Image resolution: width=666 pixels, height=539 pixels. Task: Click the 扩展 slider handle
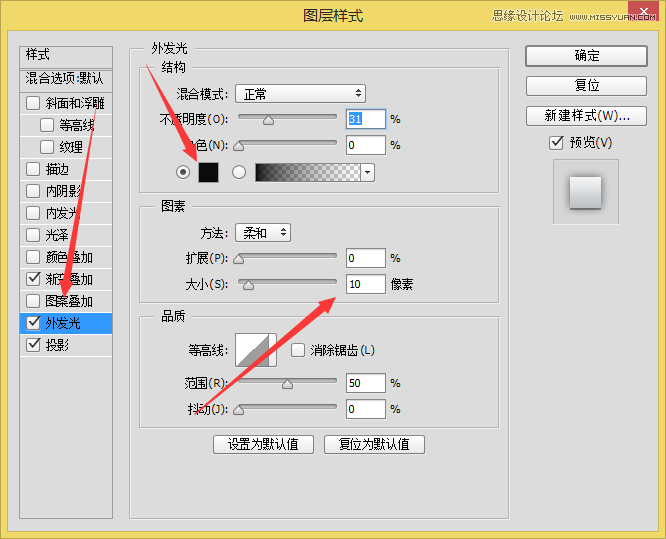(x=239, y=260)
